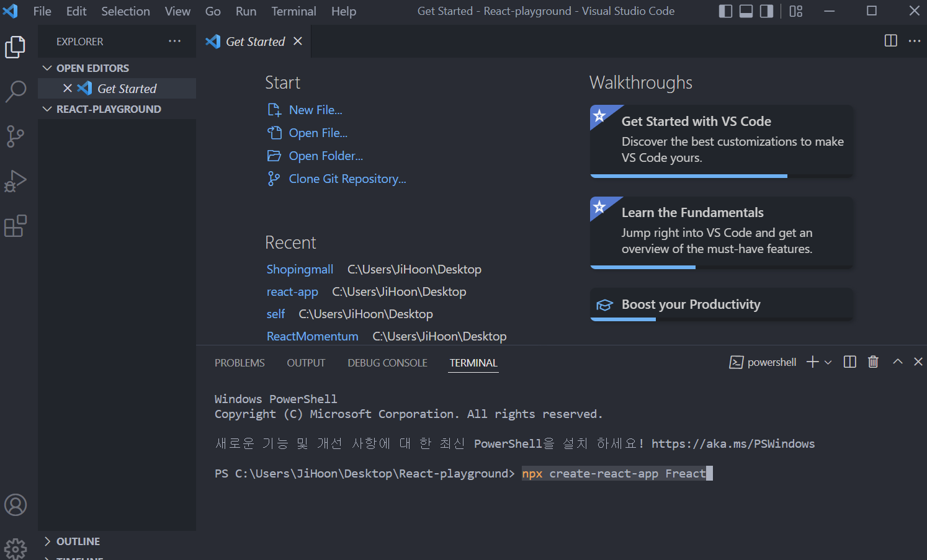Click the https://aka.ms/PSWindows terminal link
This screenshot has width=927, height=560.
point(733,443)
